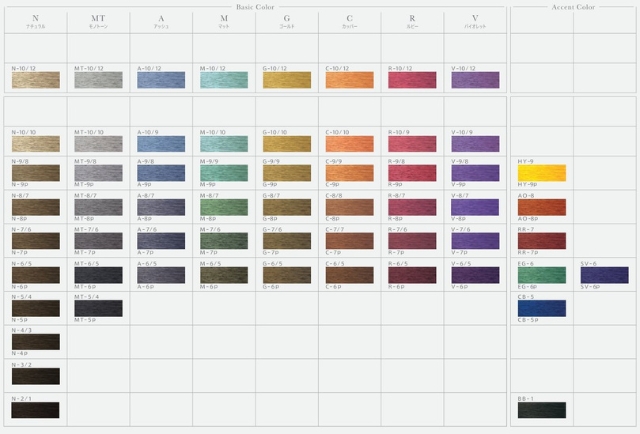Pick the A-10/12 ash blue swatch

161,80
